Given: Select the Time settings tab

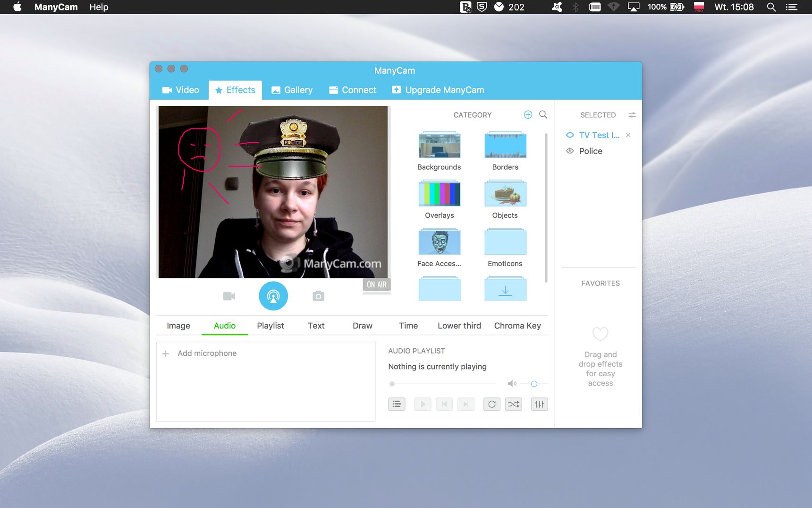Looking at the screenshot, I should 408,326.
